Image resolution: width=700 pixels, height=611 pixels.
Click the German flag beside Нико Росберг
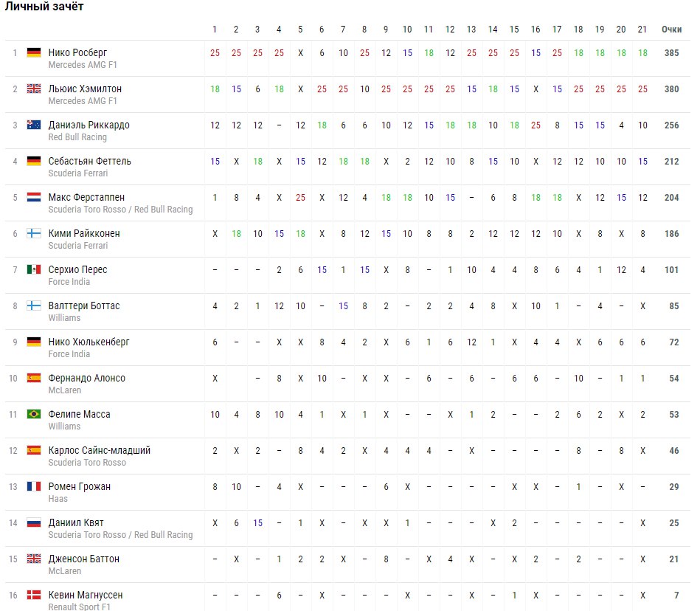pyautogui.click(x=33, y=53)
